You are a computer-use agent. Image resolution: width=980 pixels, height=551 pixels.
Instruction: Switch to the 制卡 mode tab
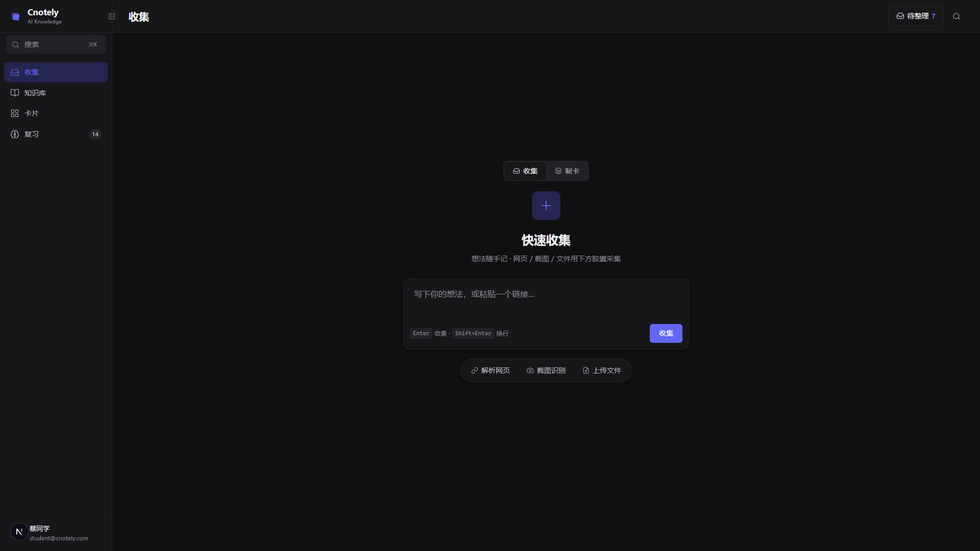pyautogui.click(x=567, y=171)
